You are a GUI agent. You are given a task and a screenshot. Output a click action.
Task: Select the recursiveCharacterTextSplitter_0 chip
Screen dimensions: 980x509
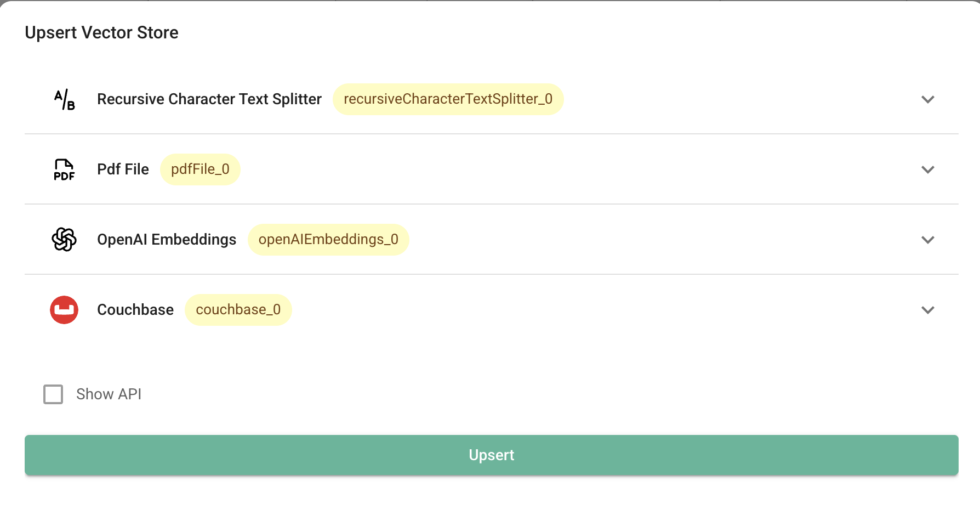point(448,99)
